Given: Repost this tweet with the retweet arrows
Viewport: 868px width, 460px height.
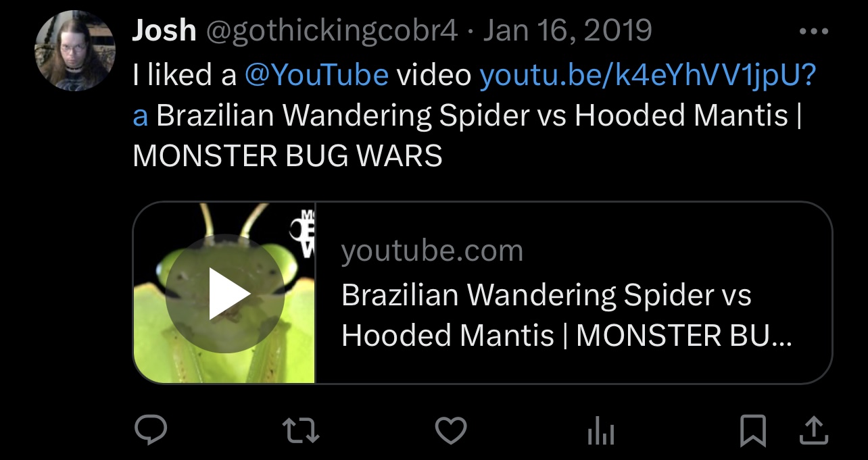Looking at the screenshot, I should pos(301,431).
